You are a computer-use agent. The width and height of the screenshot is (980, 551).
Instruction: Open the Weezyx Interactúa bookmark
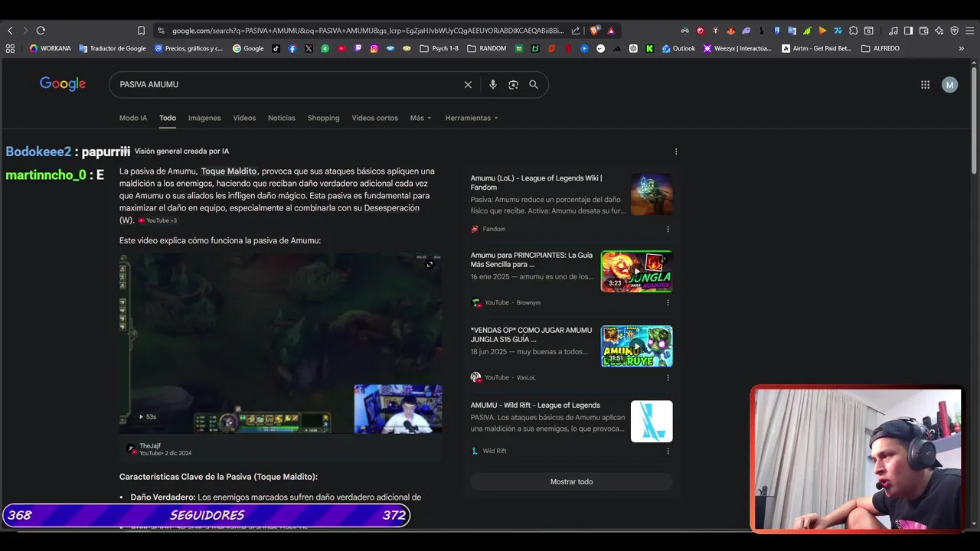737,48
